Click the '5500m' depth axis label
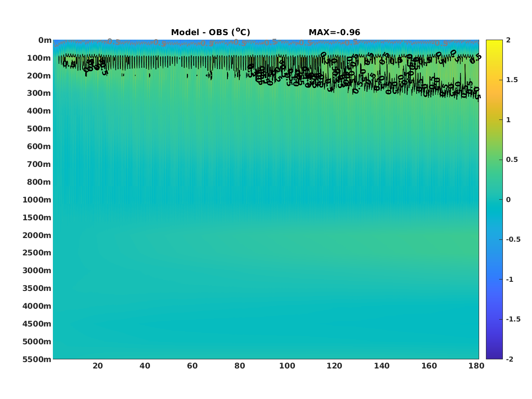The width and height of the screenshot is (532, 399). tap(37, 359)
